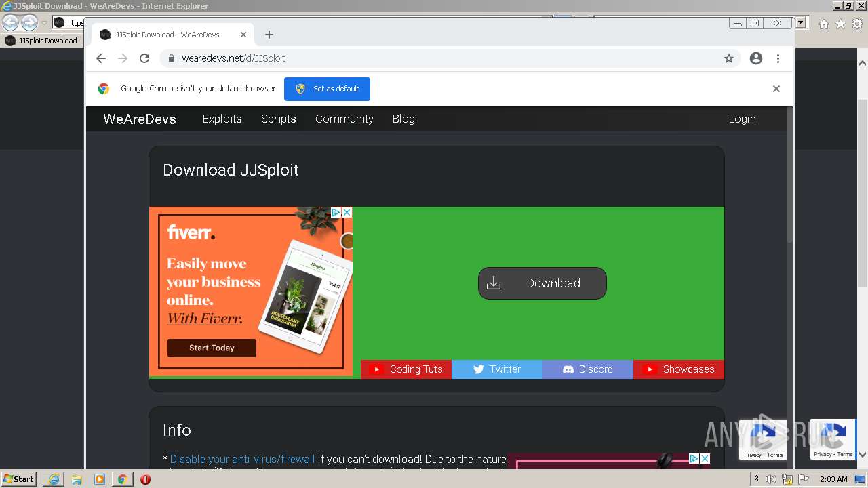Go back using Chrome's back arrow
This screenshot has width=868, height=488.
[x=101, y=58]
